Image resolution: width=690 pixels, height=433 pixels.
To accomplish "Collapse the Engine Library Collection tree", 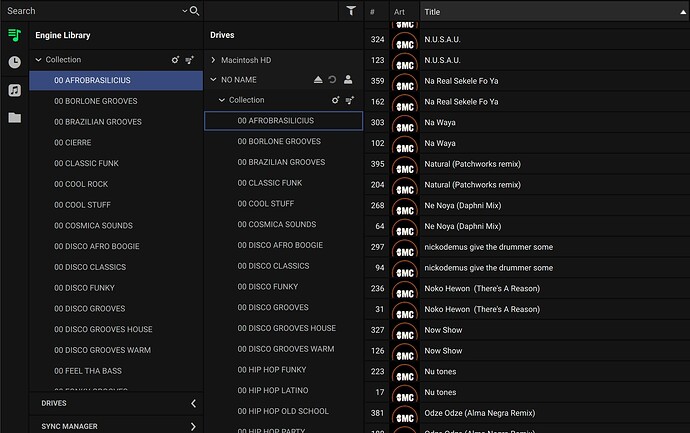I will point(38,60).
